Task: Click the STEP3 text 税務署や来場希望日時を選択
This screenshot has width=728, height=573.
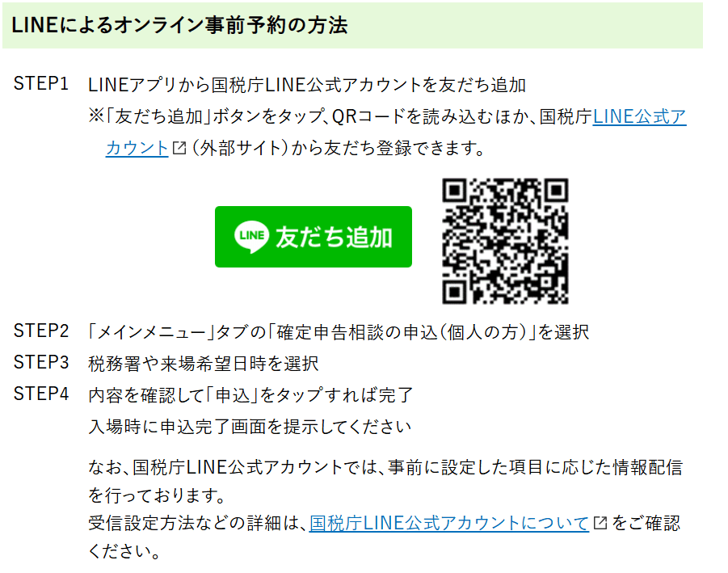Action: (204, 364)
